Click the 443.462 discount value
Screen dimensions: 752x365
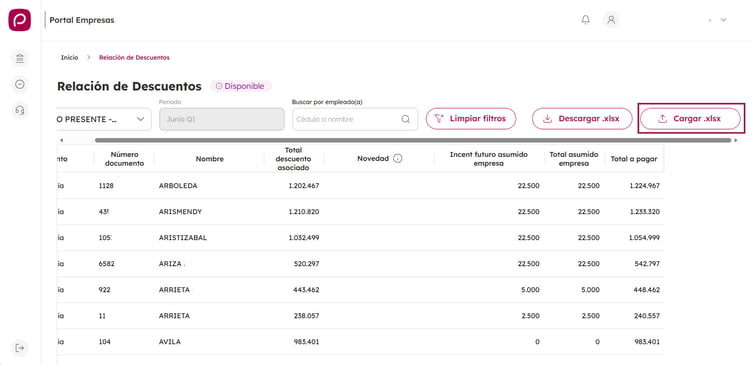(x=307, y=290)
